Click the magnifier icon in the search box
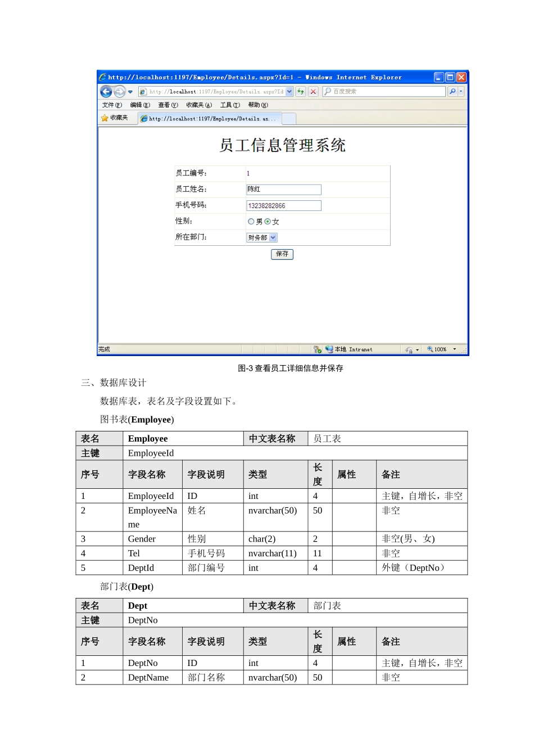This screenshot has height=756, width=534. pyautogui.click(x=327, y=91)
